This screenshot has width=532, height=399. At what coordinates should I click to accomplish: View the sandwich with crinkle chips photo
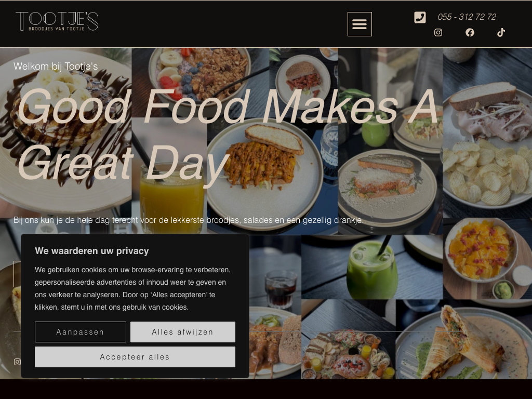coord(487,133)
